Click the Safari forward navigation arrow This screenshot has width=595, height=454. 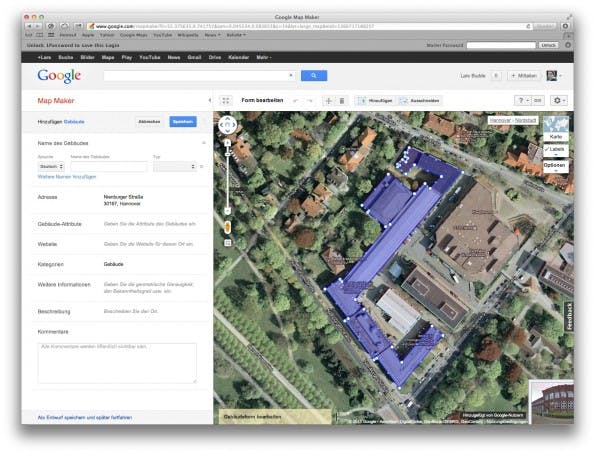point(38,26)
